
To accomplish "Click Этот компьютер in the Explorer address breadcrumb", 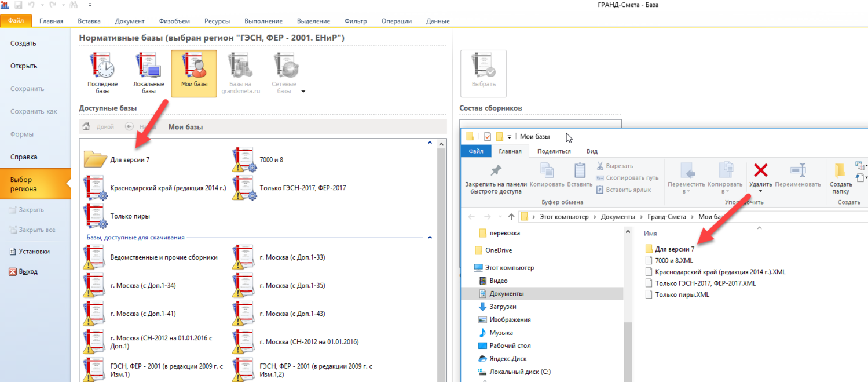I will (563, 217).
